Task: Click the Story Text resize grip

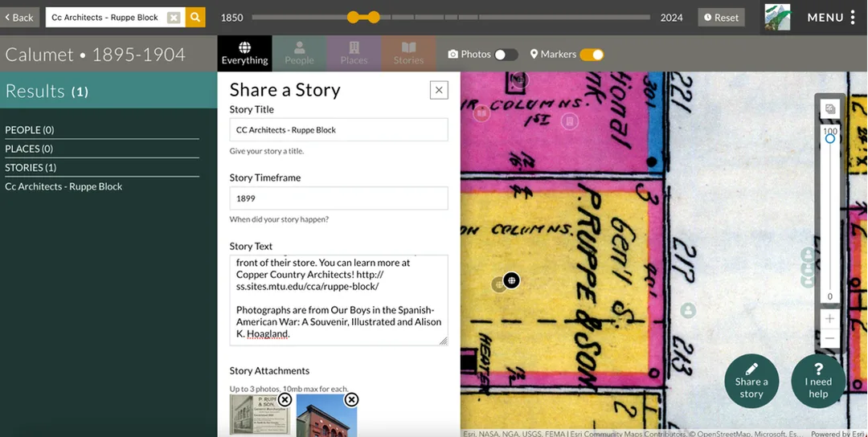Action: [444, 341]
